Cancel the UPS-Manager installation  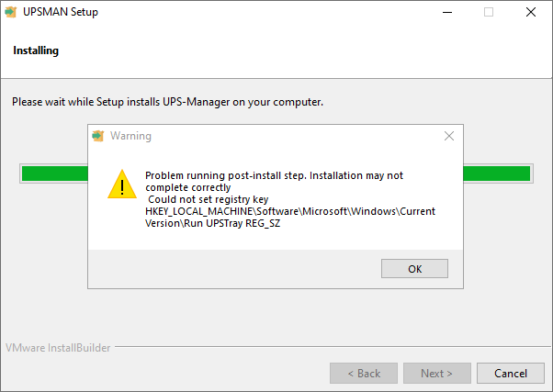[x=511, y=373]
